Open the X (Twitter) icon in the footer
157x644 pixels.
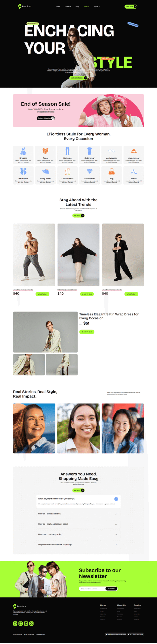[x=31, y=623]
